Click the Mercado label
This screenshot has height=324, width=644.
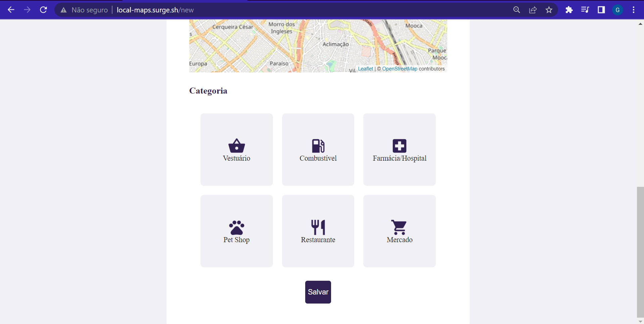[400, 240]
